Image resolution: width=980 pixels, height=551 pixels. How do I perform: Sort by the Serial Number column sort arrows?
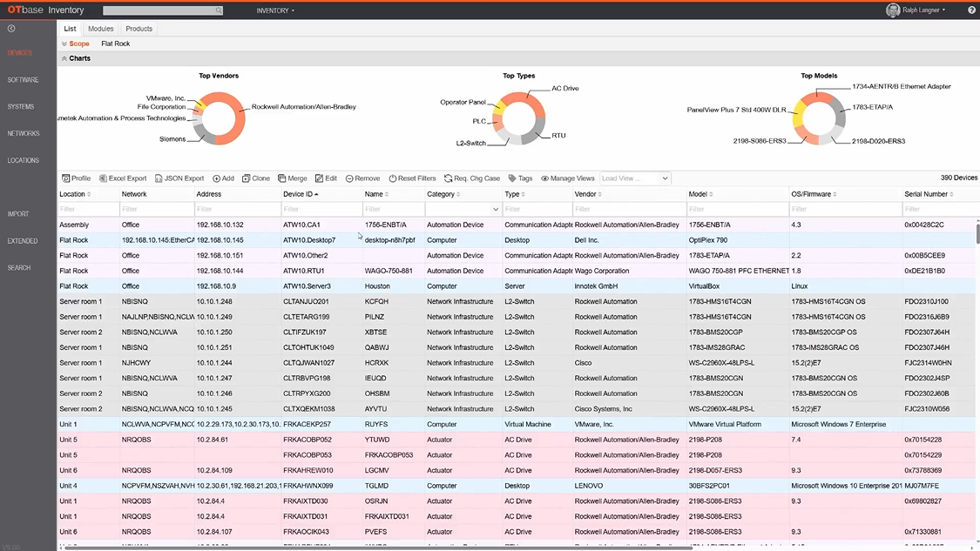coord(951,194)
